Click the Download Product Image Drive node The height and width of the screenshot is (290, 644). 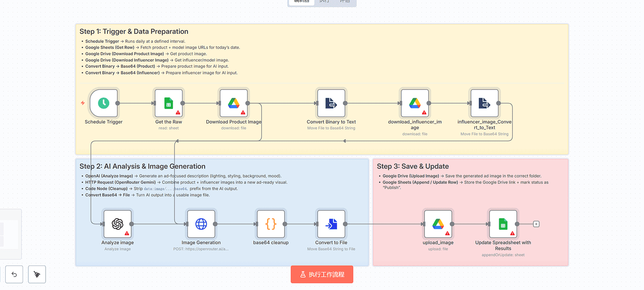[233, 103]
